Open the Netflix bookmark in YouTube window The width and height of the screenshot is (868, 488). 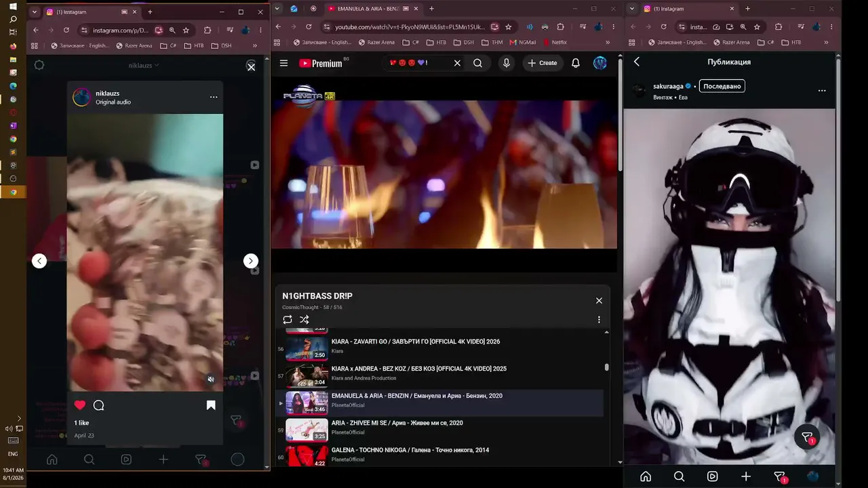click(554, 42)
